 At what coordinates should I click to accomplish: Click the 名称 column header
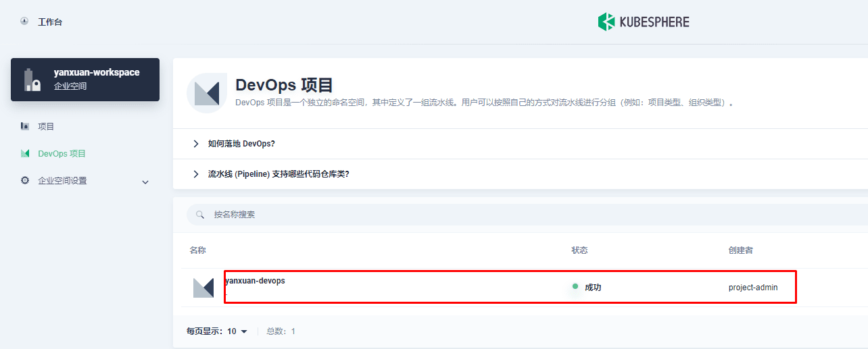[197, 250]
